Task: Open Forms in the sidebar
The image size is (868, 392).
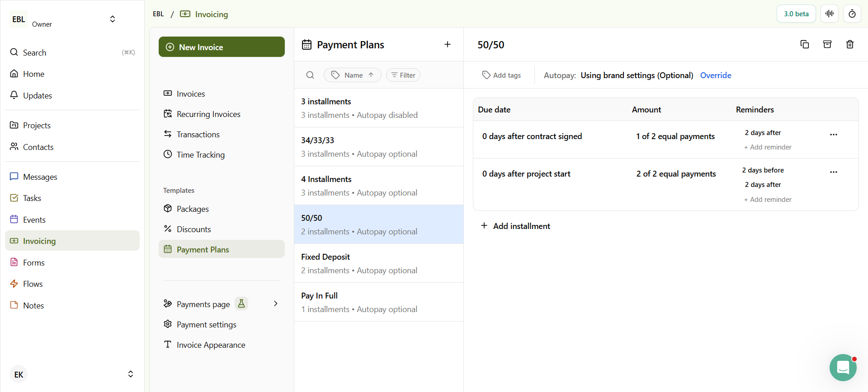Action: [72, 262]
